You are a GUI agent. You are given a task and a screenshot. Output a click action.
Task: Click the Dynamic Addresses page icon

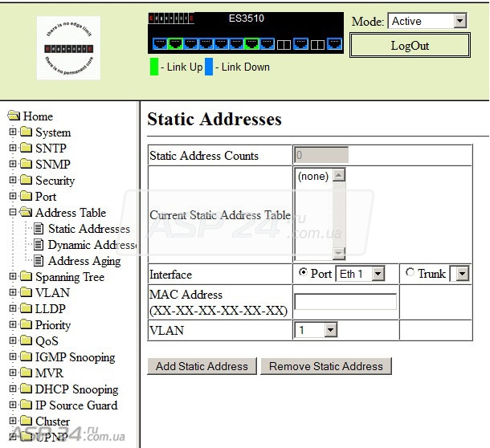[39, 245]
